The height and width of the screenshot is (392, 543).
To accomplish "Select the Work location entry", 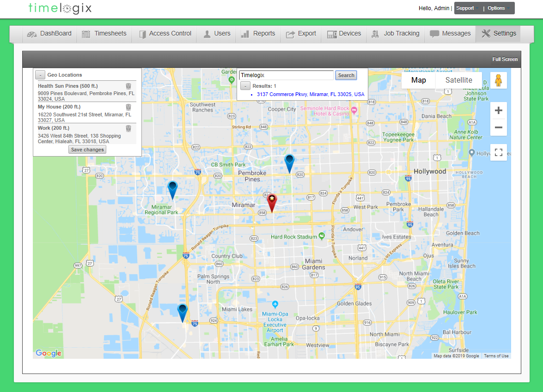I will click(x=86, y=134).
